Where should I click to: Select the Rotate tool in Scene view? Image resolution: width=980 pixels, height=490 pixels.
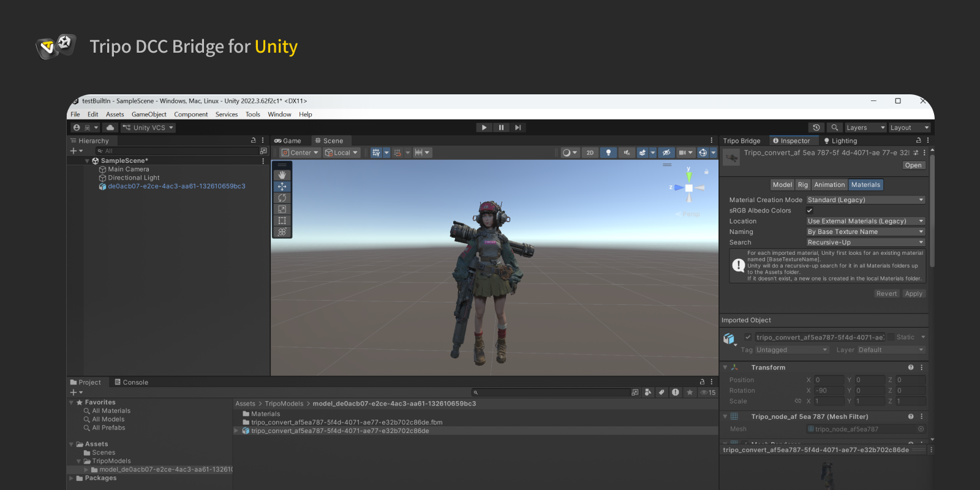[282, 198]
